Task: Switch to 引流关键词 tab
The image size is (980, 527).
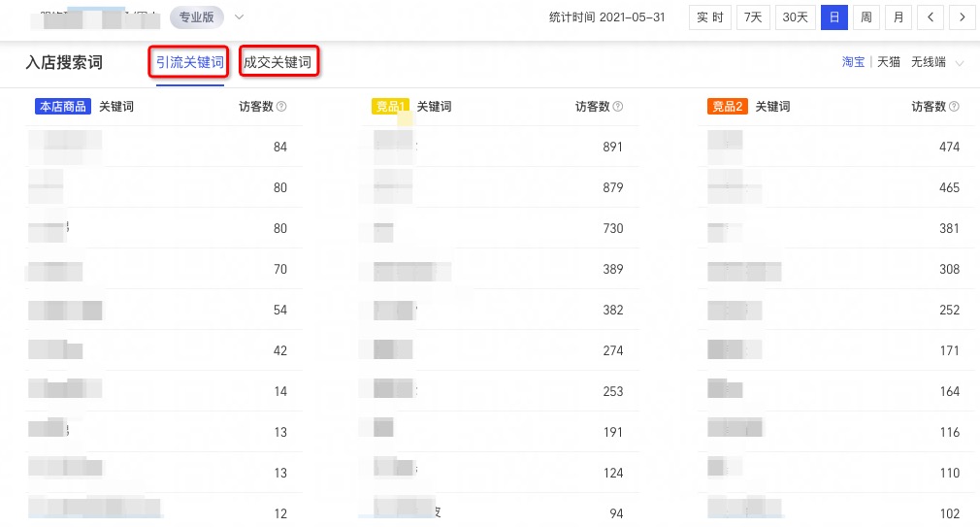Action: point(189,62)
